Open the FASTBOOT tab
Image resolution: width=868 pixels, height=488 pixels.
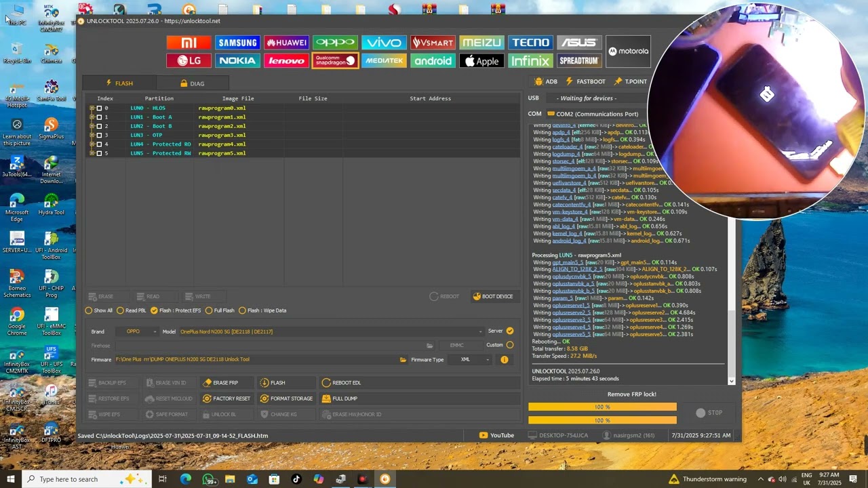(x=585, y=81)
